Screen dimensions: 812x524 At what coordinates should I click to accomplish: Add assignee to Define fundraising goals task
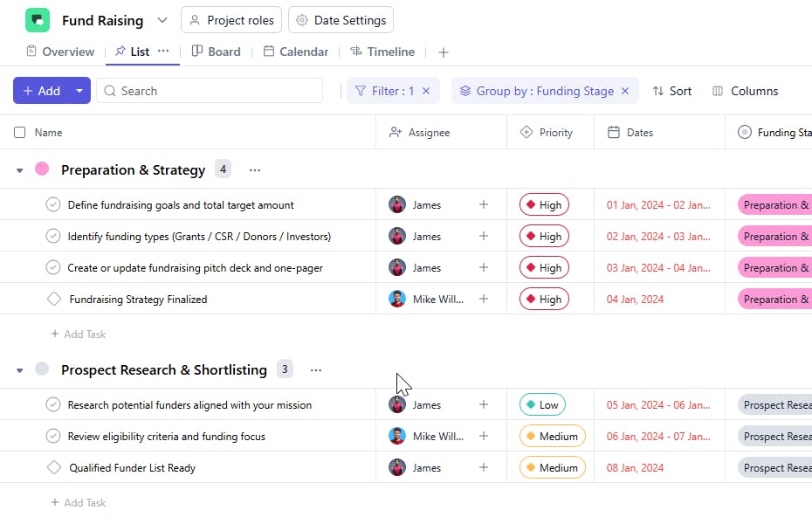pyautogui.click(x=484, y=205)
